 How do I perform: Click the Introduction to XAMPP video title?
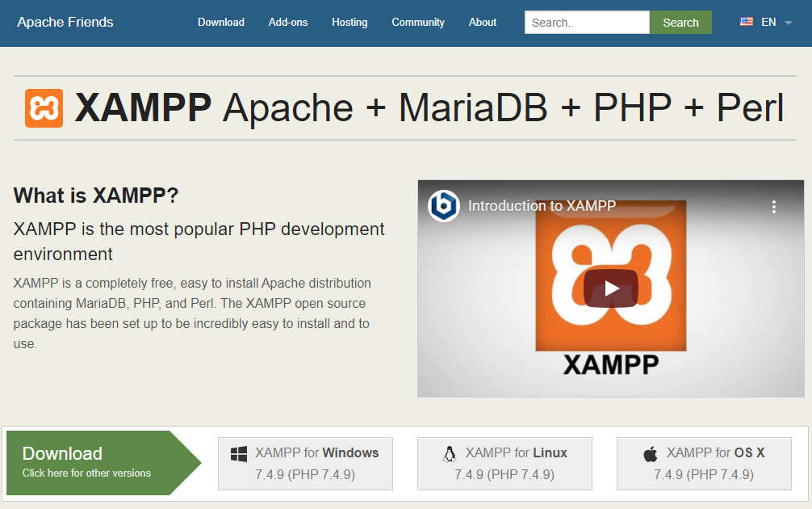[x=542, y=206]
